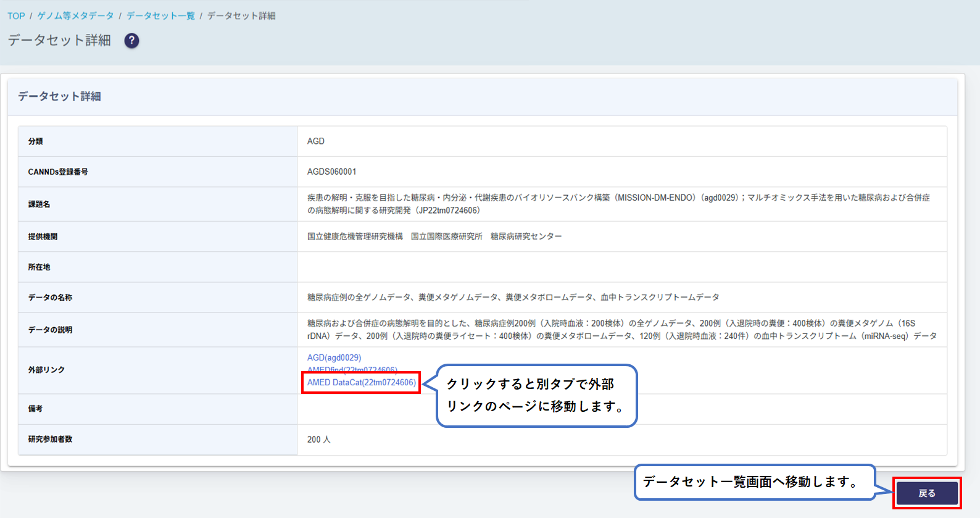Click the callout about データセット一覧画面
The height and width of the screenshot is (518, 980).
click(754, 482)
